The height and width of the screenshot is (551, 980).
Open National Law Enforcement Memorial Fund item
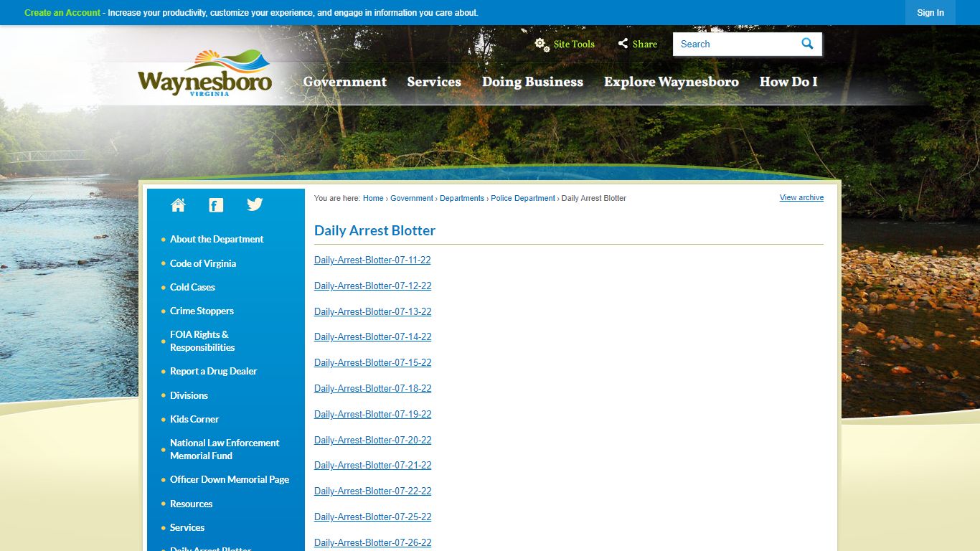pyautogui.click(x=225, y=449)
